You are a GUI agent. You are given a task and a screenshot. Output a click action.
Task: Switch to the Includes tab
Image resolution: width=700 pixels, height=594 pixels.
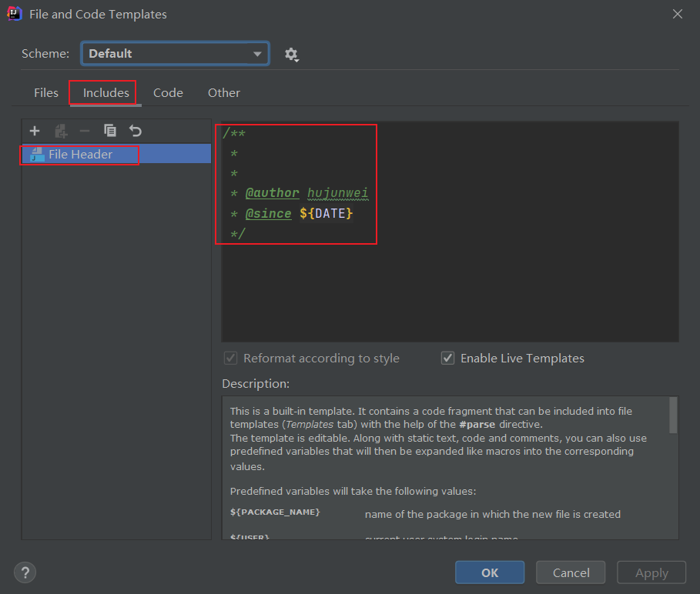(106, 93)
